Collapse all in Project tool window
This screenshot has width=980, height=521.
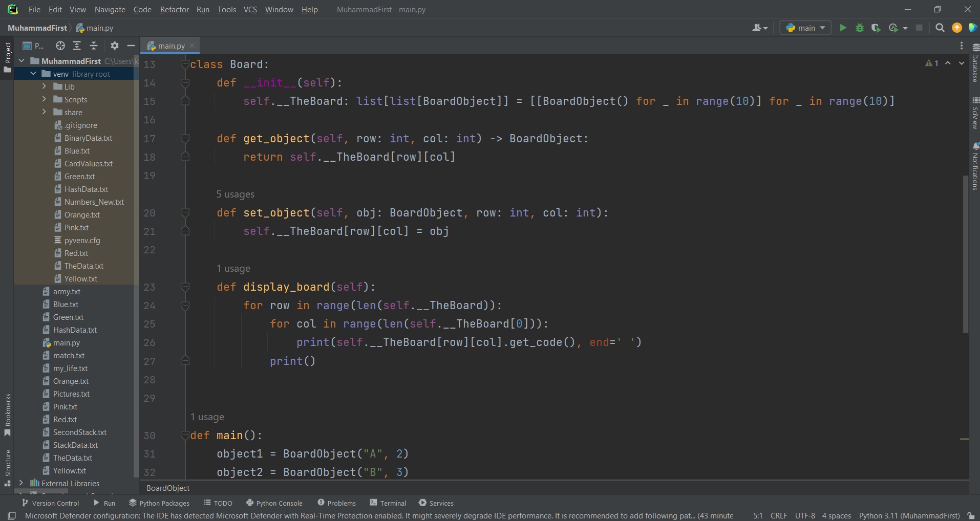tap(94, 46)
